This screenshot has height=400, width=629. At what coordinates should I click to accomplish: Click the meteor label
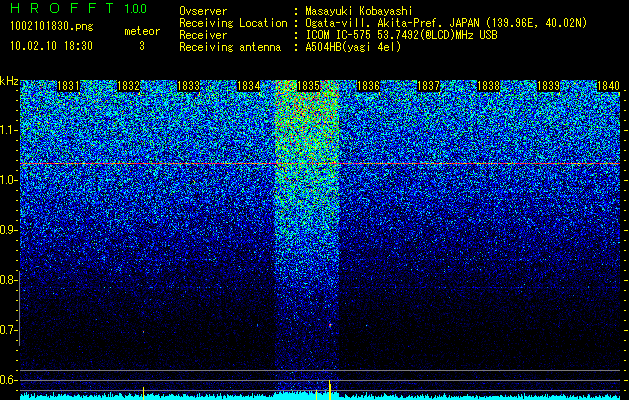142,31
